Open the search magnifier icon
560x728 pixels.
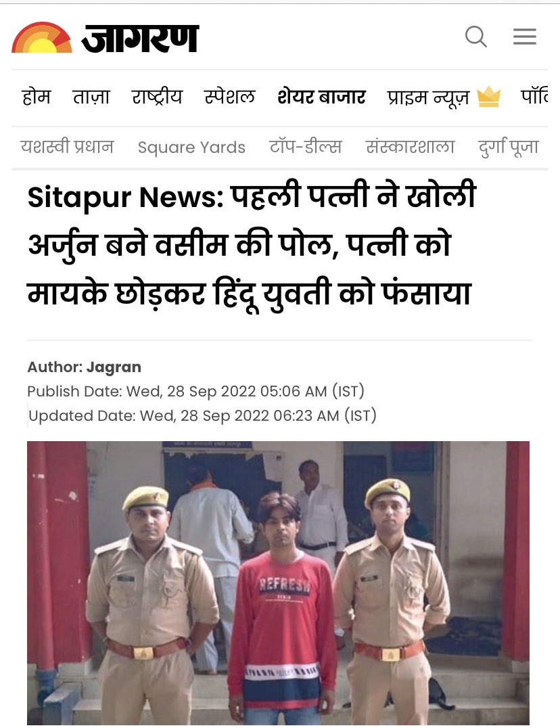click(476, 37)
